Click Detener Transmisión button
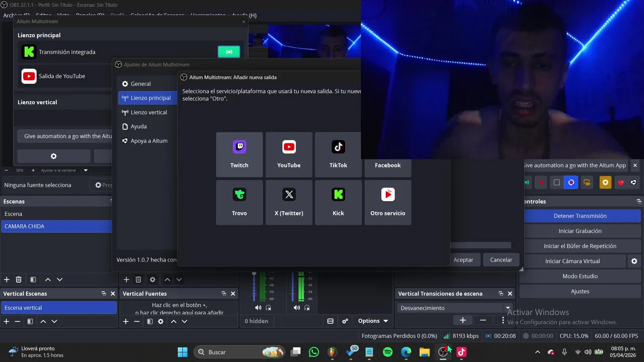The height and width of the screenshot is (362, 644). [580, 216]
